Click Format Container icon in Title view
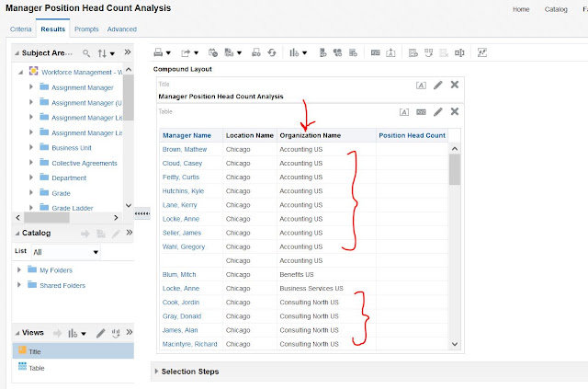 coord(421,86)
